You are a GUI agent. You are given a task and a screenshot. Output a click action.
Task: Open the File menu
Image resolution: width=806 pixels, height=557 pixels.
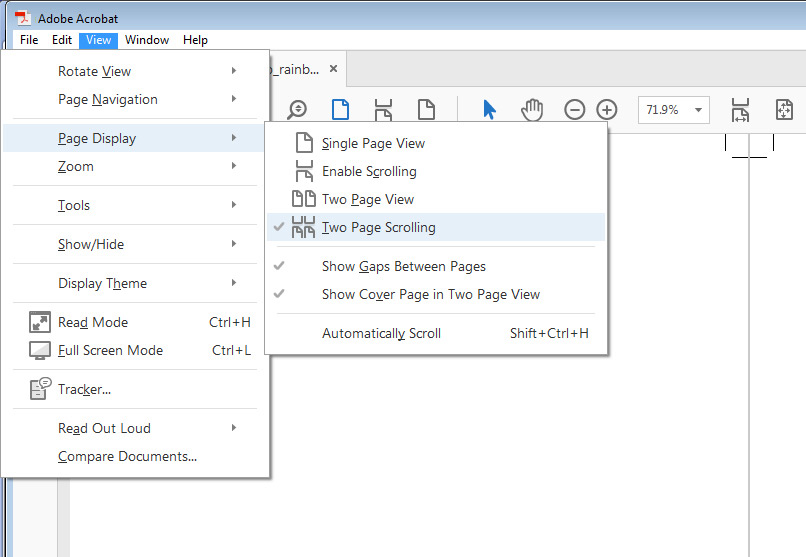29,40
